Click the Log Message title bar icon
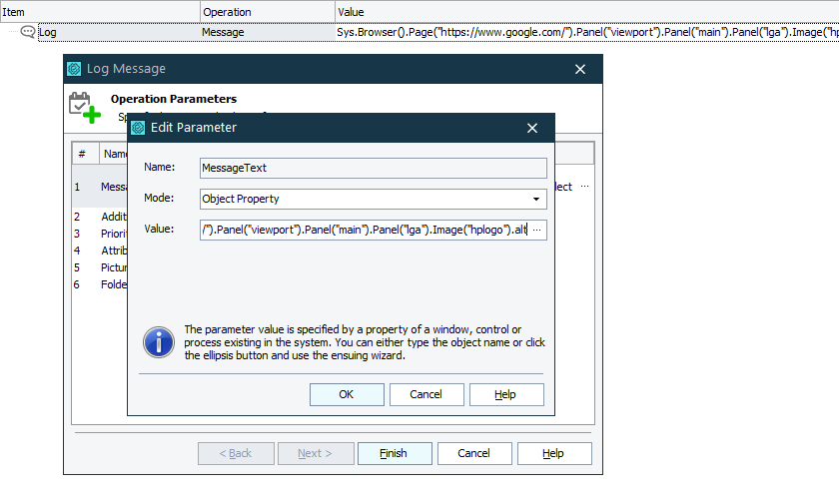839x504 pixels. tap(74, 69)
